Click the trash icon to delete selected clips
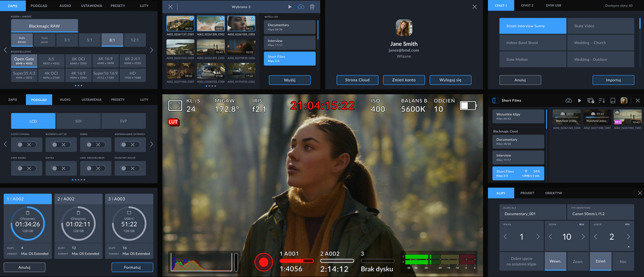Image resolution: width=644 pixels, height=277 pixels. [x=312, y=7]
